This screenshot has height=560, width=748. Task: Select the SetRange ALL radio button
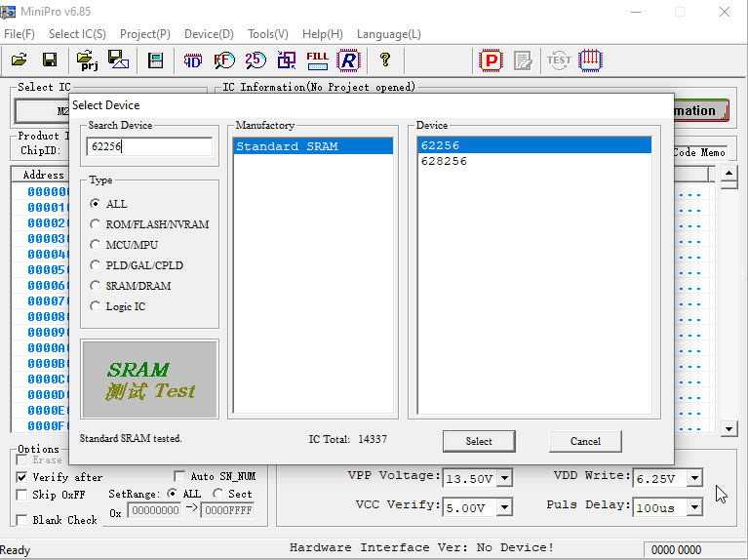click(173, 493)
